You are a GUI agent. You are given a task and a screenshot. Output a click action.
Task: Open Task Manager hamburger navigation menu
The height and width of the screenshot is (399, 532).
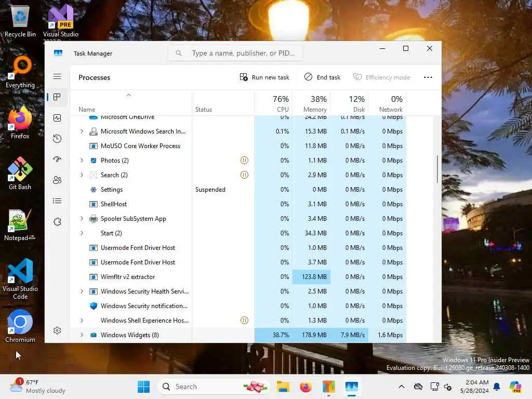(57, 76)
